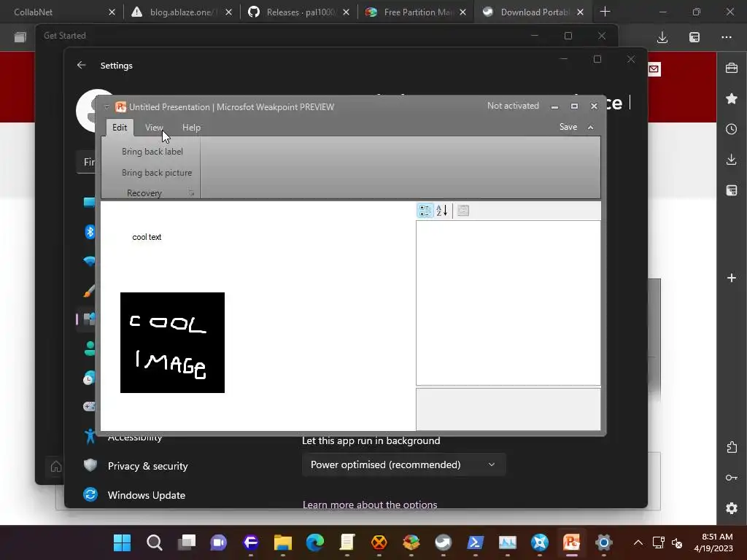
Task: Switch to the View tab in Weakpoint
Action: point(154,127)
